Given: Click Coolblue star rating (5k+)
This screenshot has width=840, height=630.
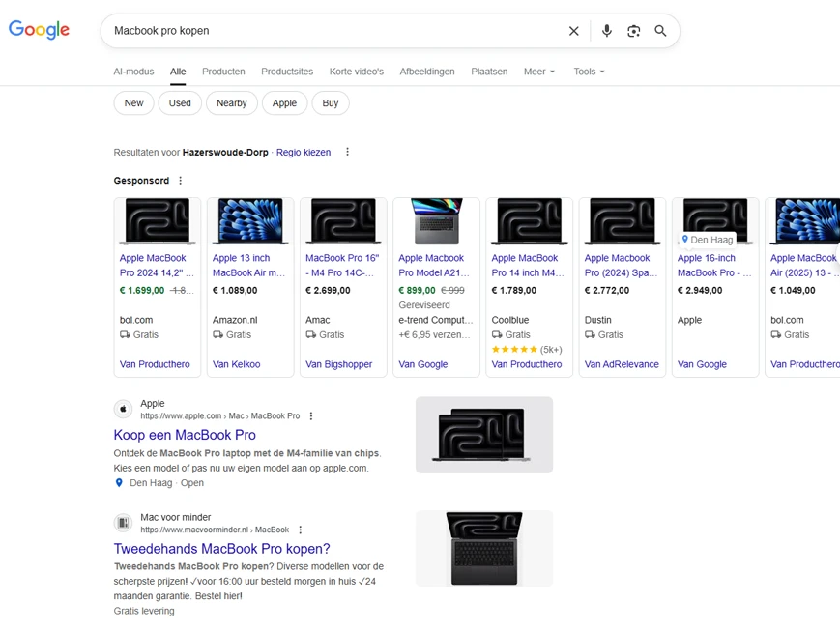Looking at the screenshot, I should pos(527,349).
